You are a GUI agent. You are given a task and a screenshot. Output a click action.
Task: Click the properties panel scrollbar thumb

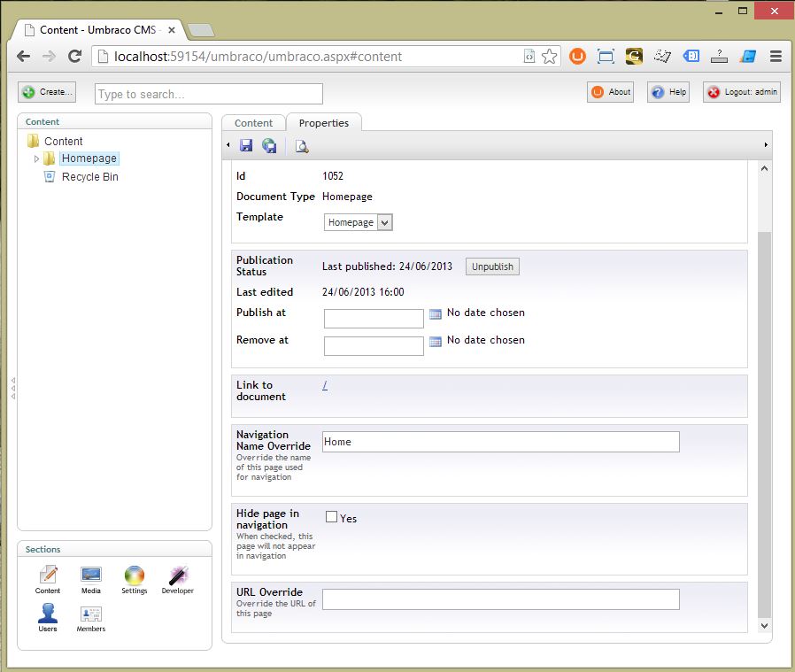[764, 424]
